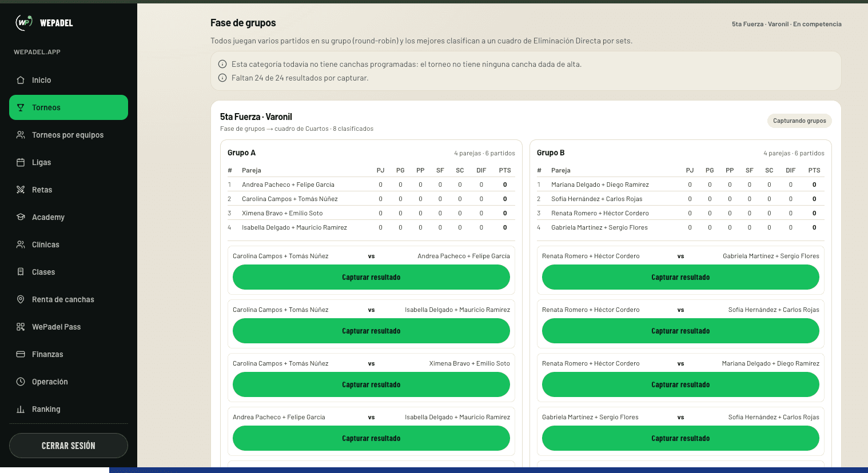
Task: Click the Torneos por equipos people icon
Action: pos(21,135)
